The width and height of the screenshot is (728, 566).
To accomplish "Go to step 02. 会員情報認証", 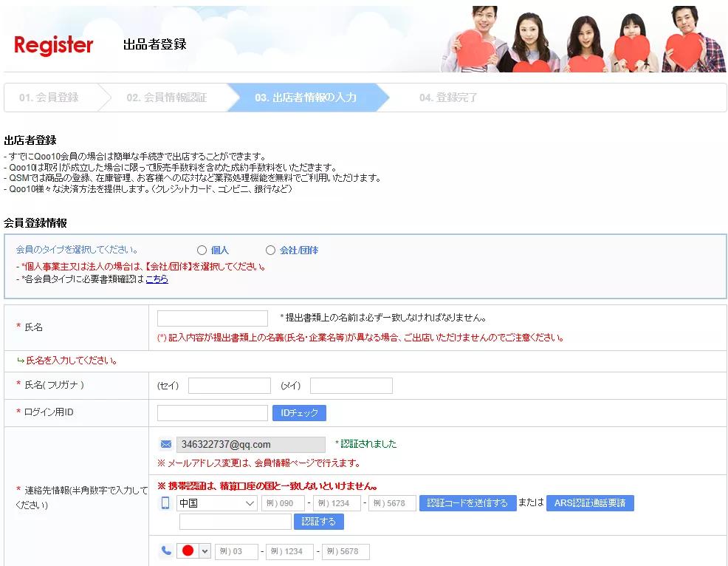I will [166, 98].
